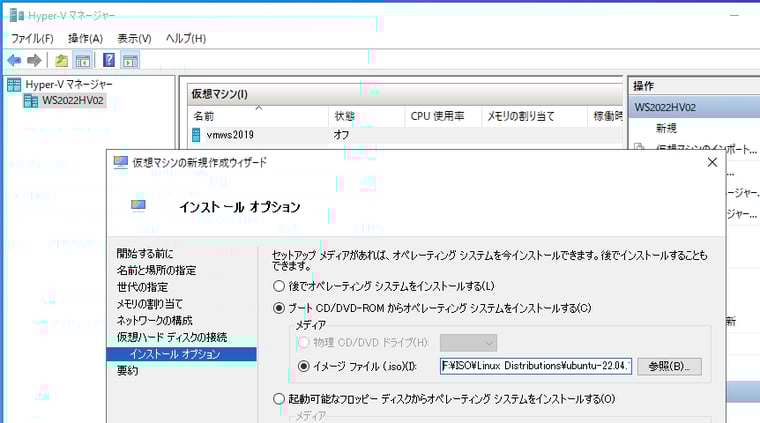Sort by CPU 使用率 column header
Viewport: 760px width, 423px height.
coord(443,116)
